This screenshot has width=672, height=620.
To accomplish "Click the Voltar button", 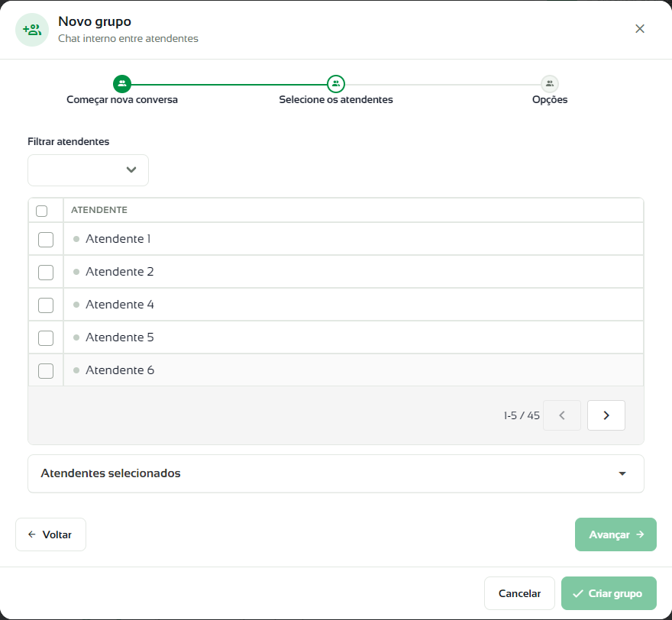I will [50, 534].
